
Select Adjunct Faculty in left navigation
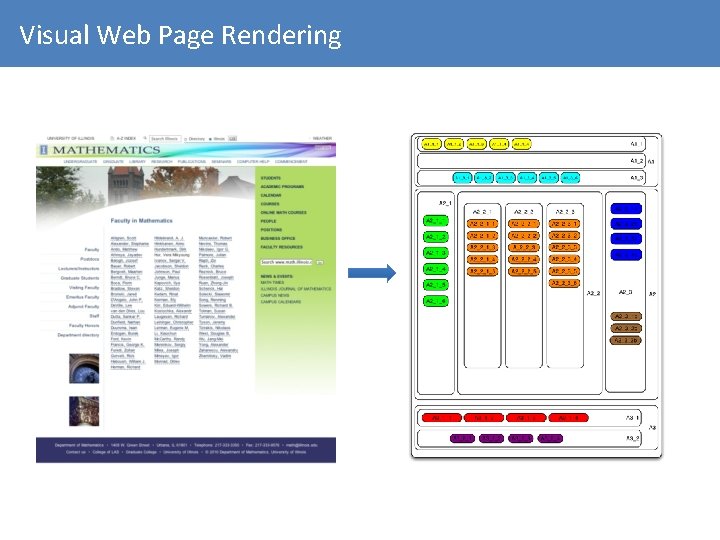pos(84,306)
